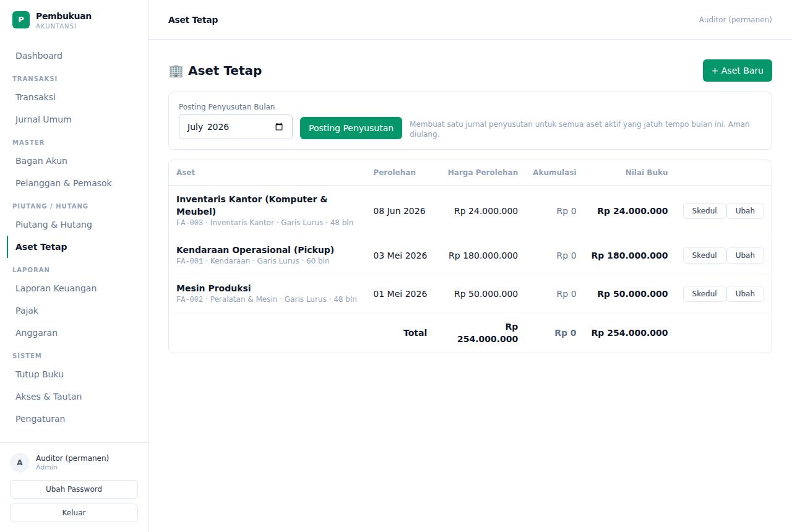Click the date 01 Mei 2026
Viewport: 792px width, 532px height.
(x=400, y=294)
